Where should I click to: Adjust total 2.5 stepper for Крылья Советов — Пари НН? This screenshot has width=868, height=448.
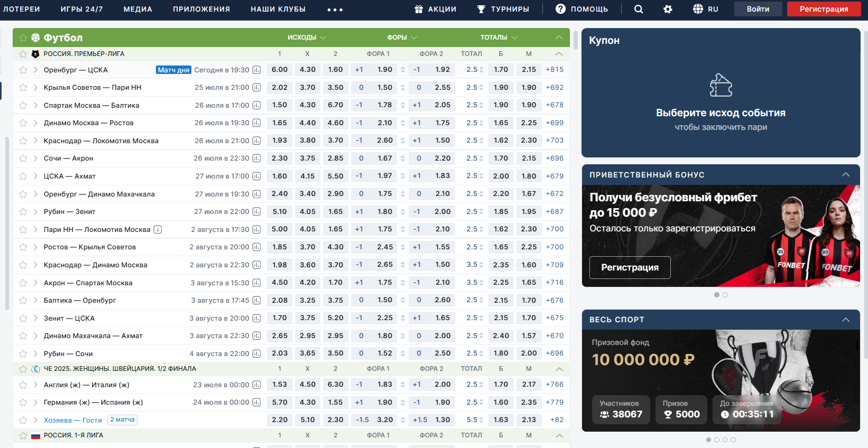pos(481,88)
